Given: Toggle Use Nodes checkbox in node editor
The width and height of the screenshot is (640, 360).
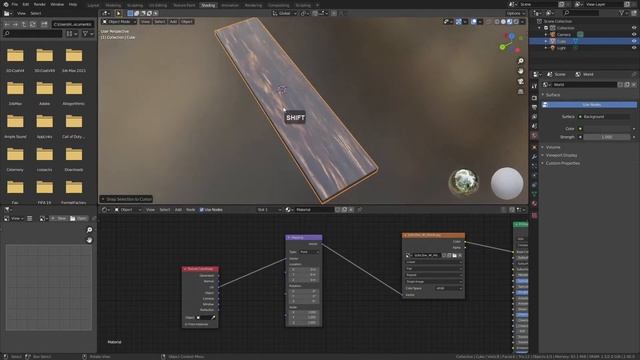Looking at the screenshot, I should (202, 210).
